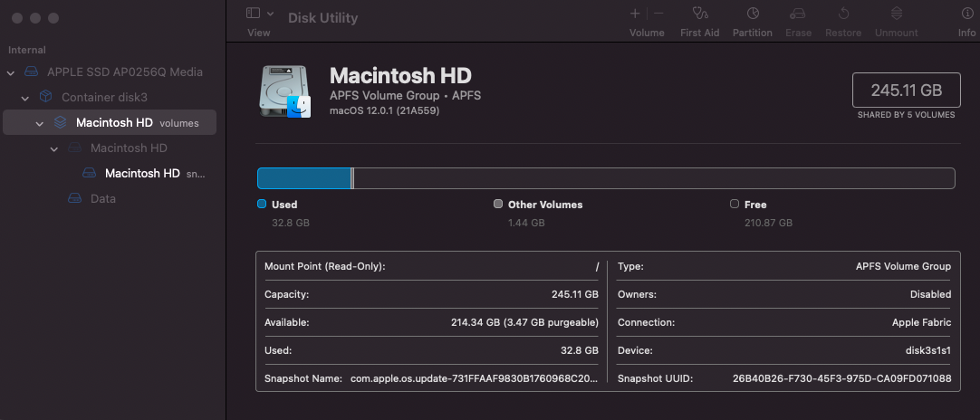Click the Free legend swatch
This screenshot has width=980, height=420.
point(735,204)
